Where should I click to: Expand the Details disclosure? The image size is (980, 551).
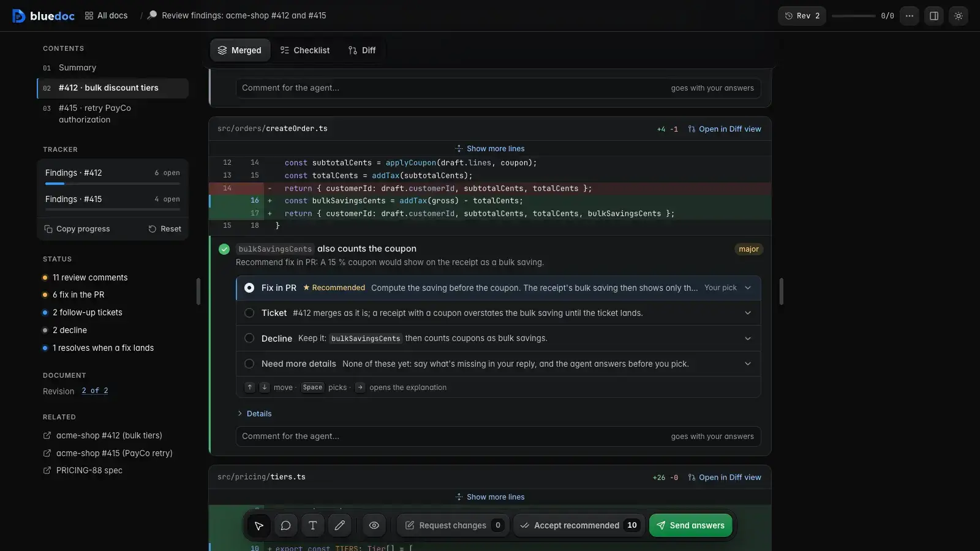coord(254,414)
